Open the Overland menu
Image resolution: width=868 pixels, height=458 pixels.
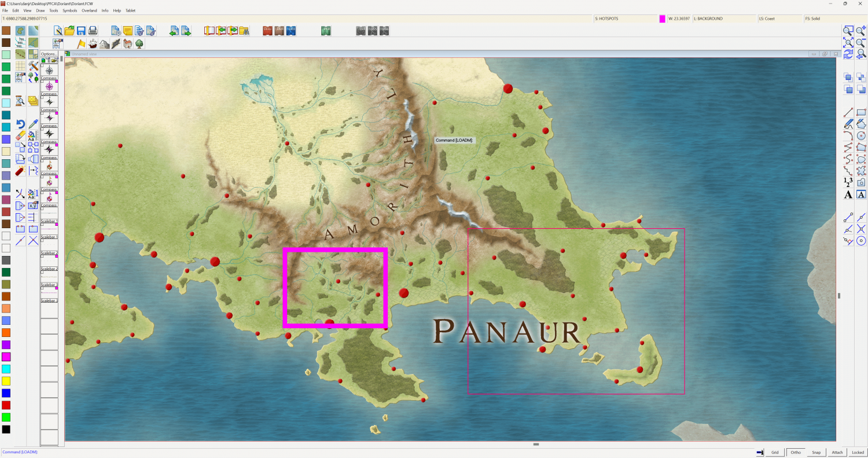(x=89, y=10)
